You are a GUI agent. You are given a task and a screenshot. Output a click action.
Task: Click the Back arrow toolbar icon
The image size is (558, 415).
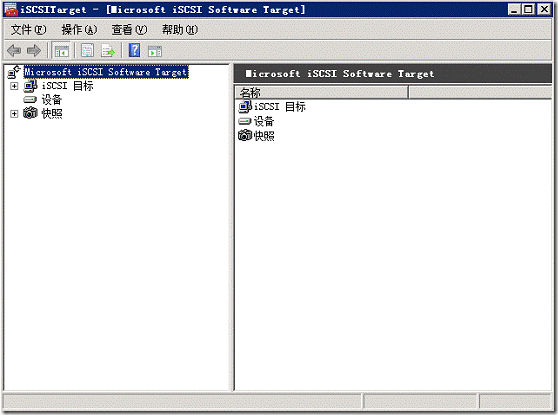coord(14,51)
